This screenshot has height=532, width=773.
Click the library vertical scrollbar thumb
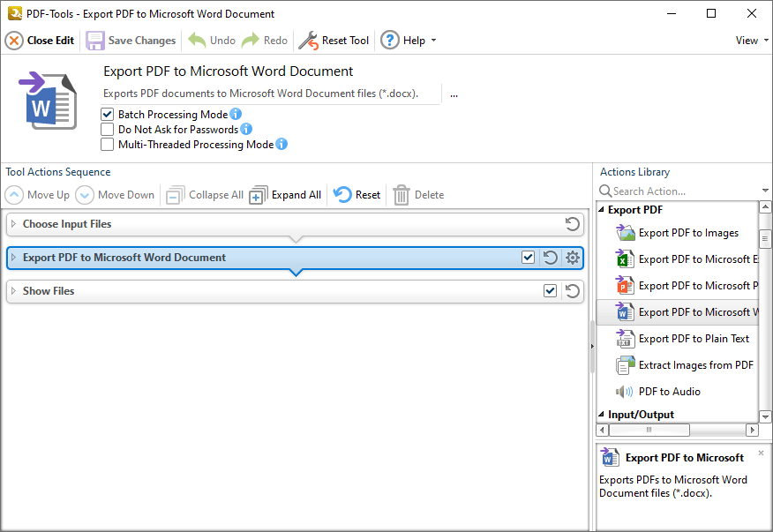[x=765, y=239]
